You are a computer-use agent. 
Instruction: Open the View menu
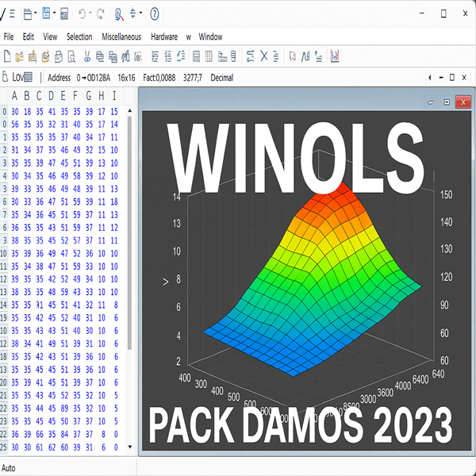50,36
